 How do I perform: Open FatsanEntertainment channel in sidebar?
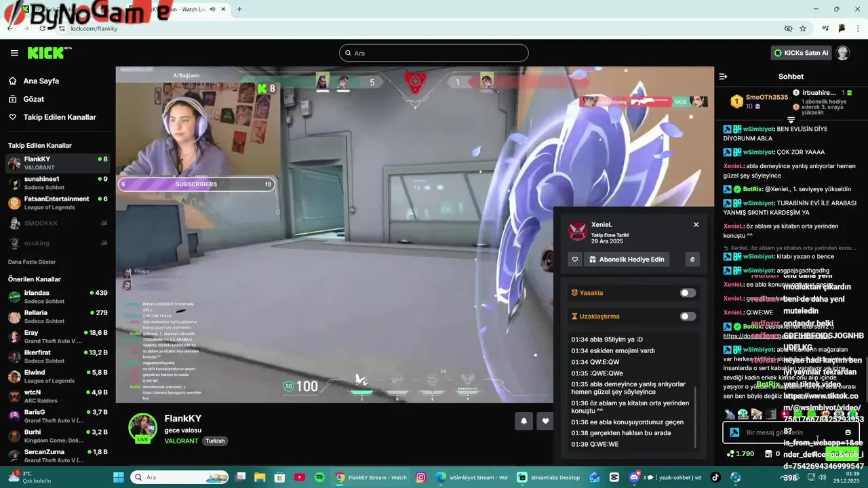pyautogui.click(x=58, y=203)
